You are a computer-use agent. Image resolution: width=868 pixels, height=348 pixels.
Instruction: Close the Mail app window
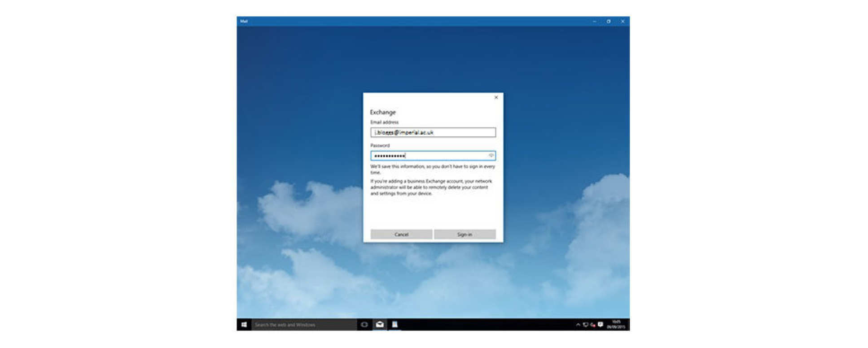(x=623, y=21)
